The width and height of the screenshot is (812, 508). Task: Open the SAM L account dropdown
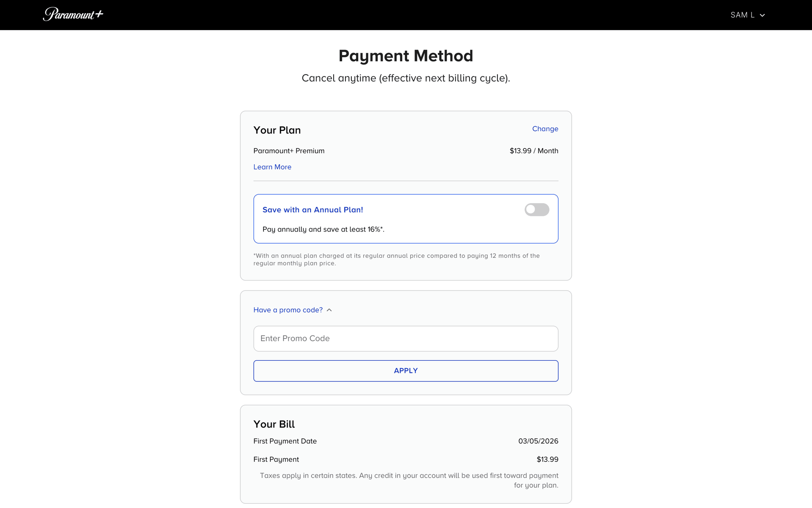point(748,15)
